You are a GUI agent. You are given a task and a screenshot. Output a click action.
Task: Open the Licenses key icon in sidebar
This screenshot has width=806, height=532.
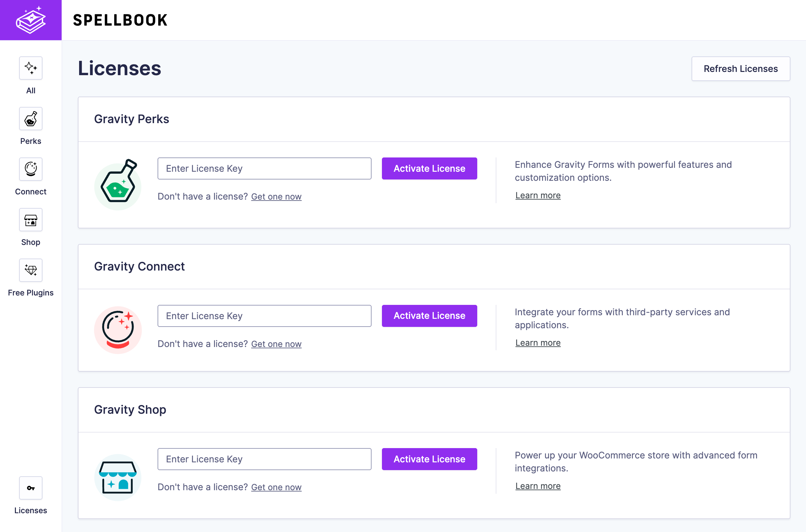[30, 488]
